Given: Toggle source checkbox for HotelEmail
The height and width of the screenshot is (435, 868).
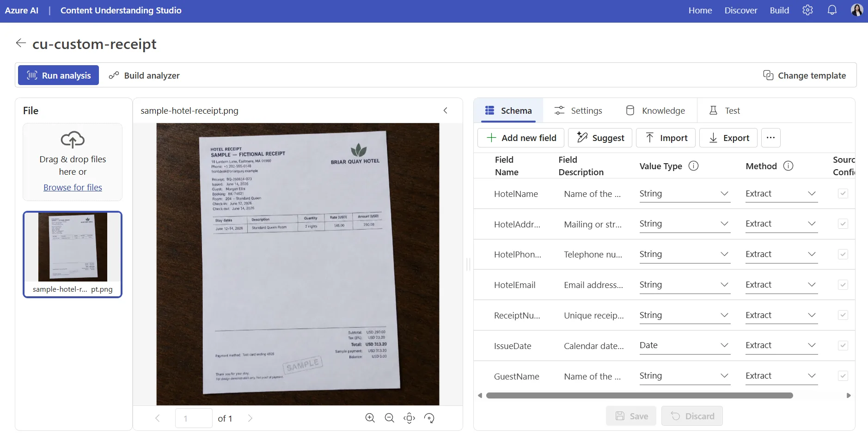Looking at the screenshot, I should coord(843,285).
